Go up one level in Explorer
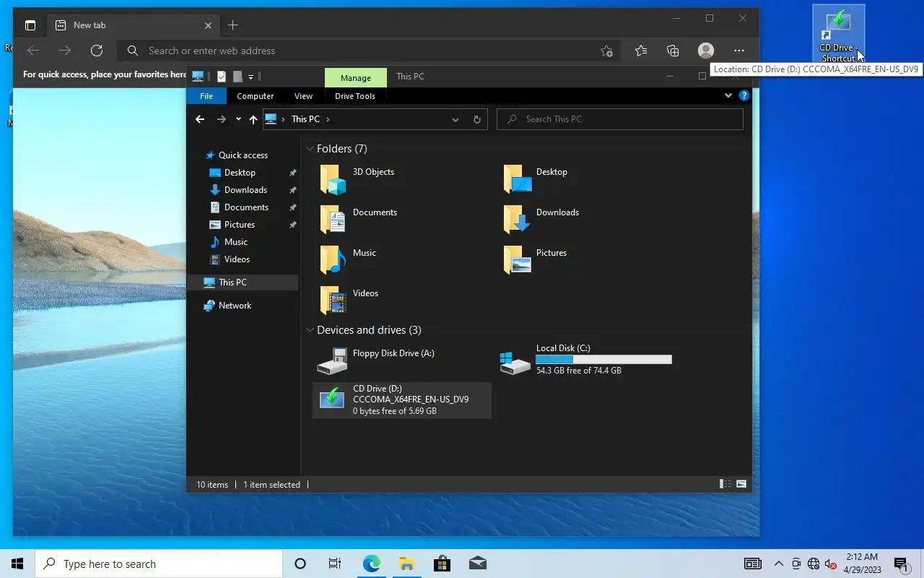The width and height of the screenshot is (924, 578). 253,119
